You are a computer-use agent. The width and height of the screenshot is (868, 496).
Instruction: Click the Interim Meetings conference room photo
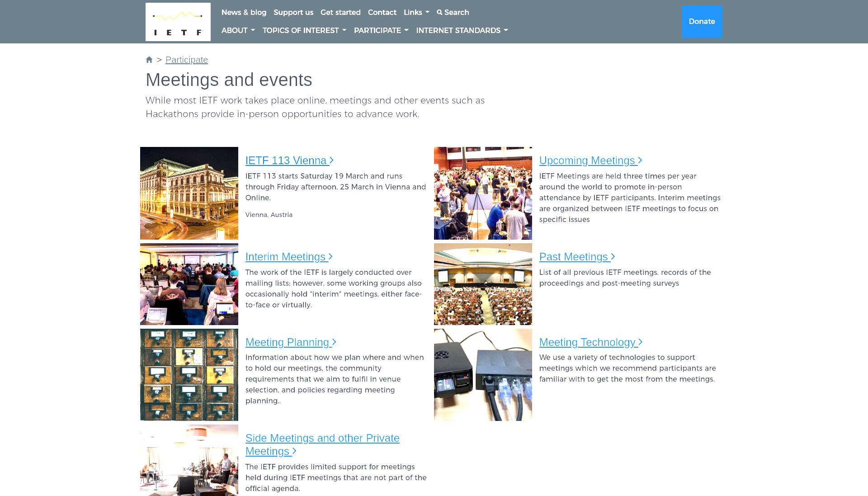pyautogui.click(x=189, y=284)
